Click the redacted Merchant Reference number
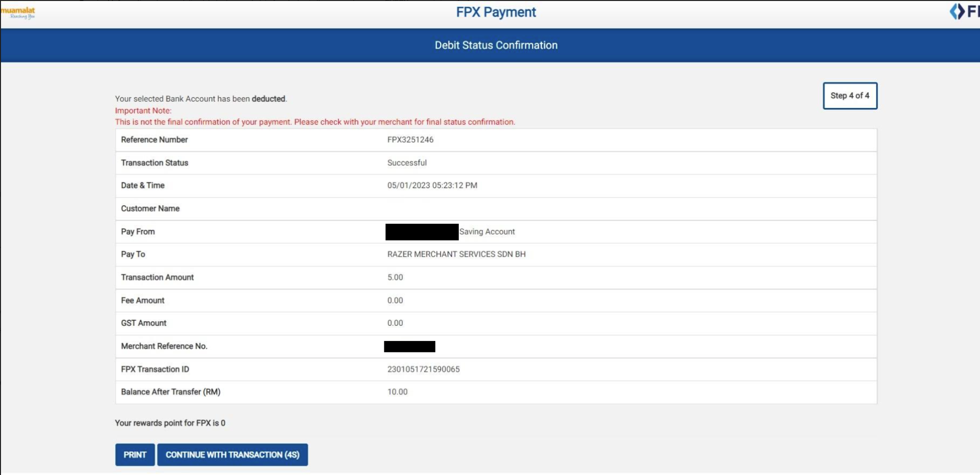This screenshot has width=980, height=475. pos(409,346)
